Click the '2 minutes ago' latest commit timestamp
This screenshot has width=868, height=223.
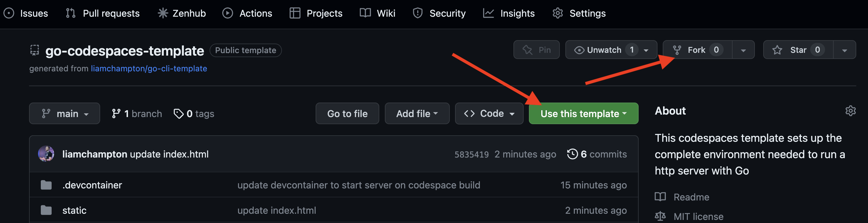click(525, 154)
